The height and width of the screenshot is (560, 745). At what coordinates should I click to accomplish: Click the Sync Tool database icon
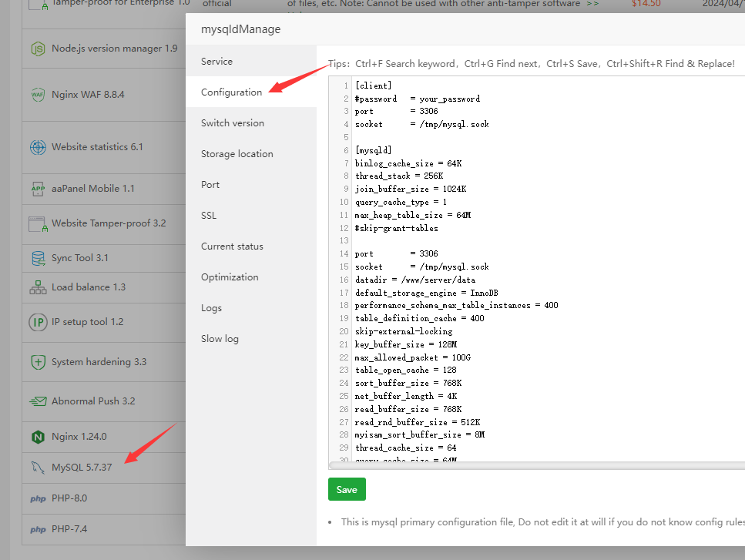pyautogui.click(x=38, y=258)
